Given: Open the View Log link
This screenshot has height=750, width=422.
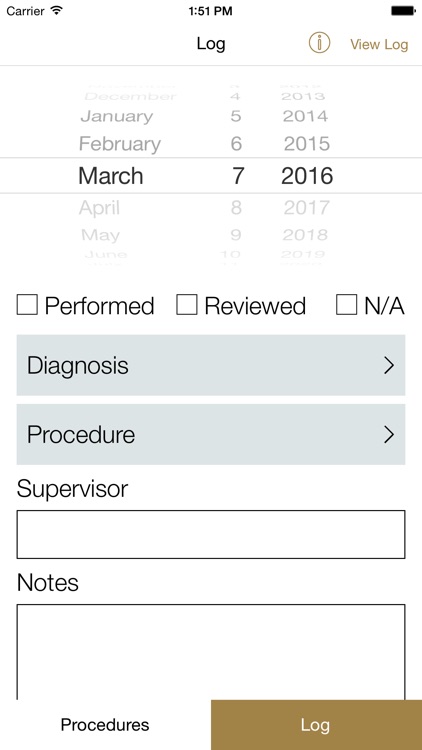Looking at the screenshot, I should click(379, 44).
